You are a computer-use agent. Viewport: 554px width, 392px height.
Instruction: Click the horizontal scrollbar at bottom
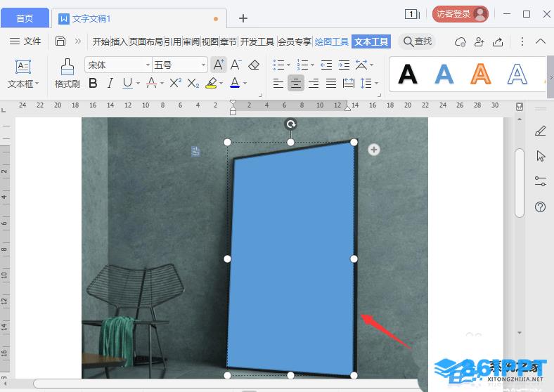226,384
